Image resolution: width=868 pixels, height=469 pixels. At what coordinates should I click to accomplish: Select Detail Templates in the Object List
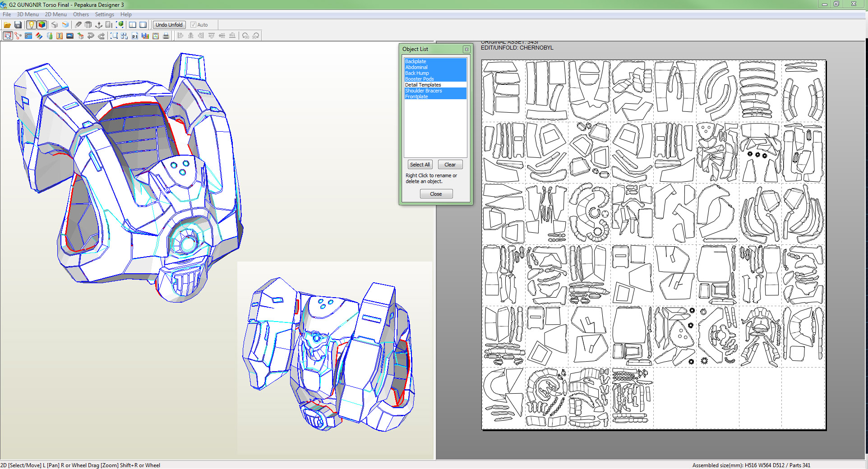pos(435,85)
